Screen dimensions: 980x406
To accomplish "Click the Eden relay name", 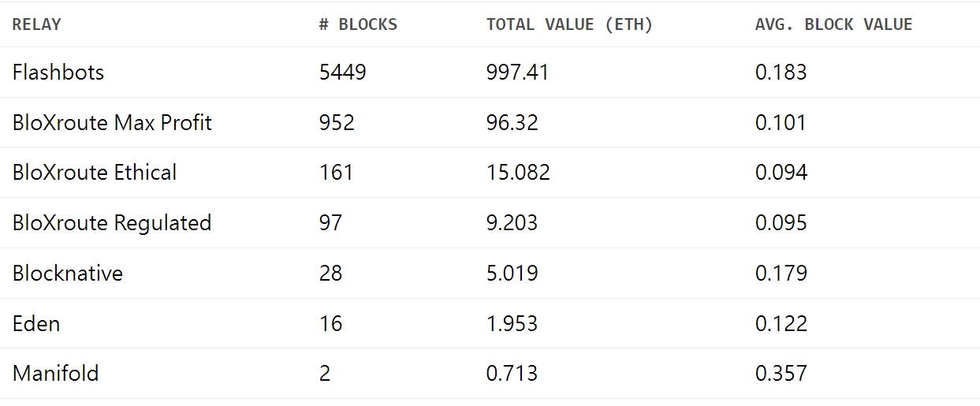I will (x=36, y=324).
